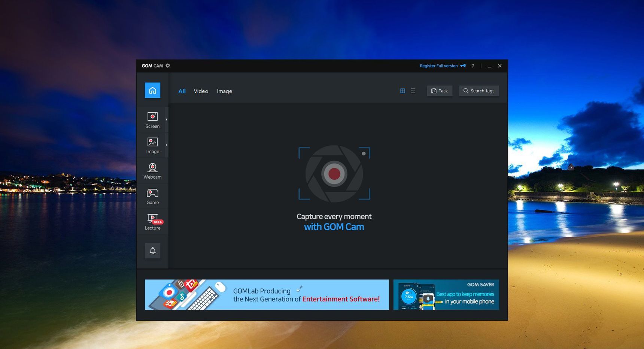
Task: Open the Task button
Action: pos(440,91)
